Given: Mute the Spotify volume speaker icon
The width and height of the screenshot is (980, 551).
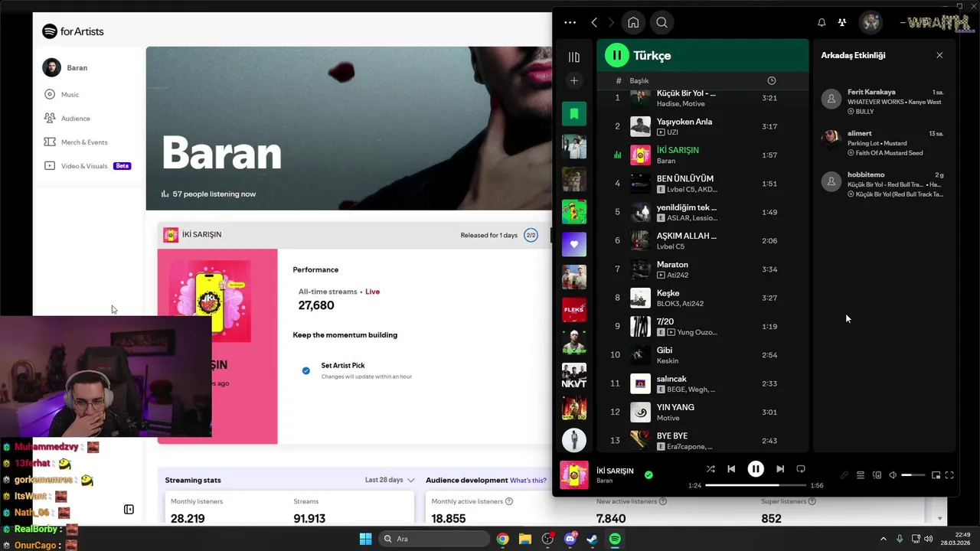Looking at the screenshot, I should pos(893,475).
